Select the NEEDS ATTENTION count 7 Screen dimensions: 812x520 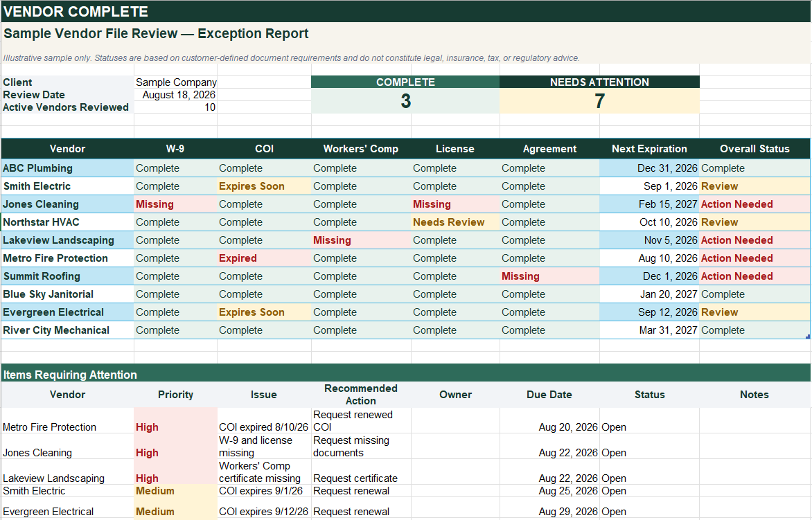(x=599, y=101)
